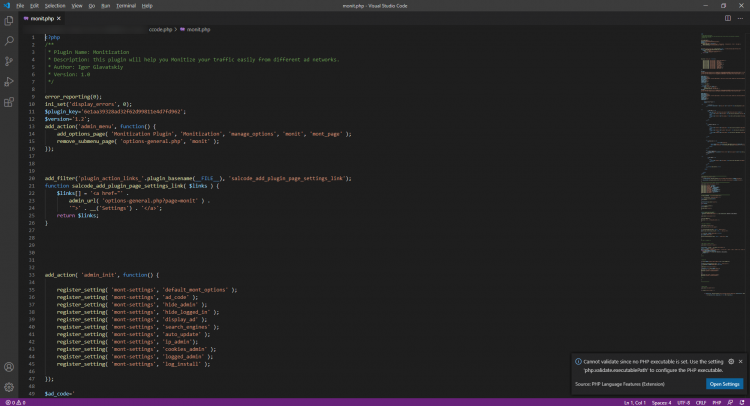This screenshot has height=406, width=750.
Task: Change indentation via Spaces: 4
Action: 662,403
